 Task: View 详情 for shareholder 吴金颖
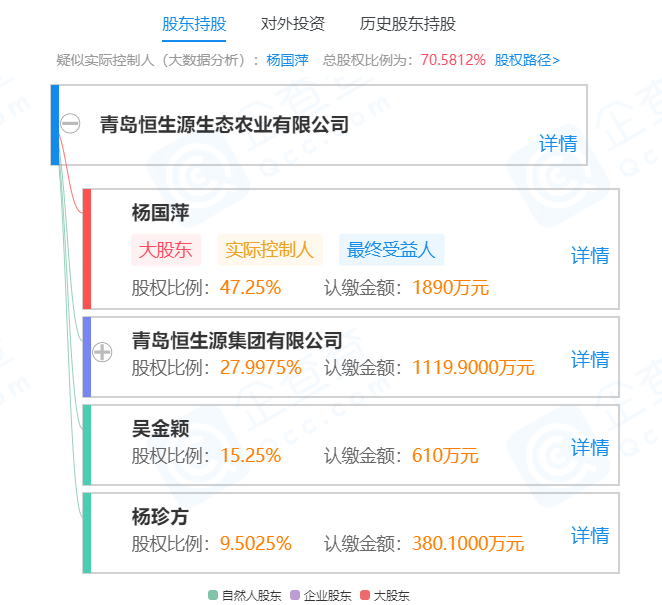(x=590, y=447)
